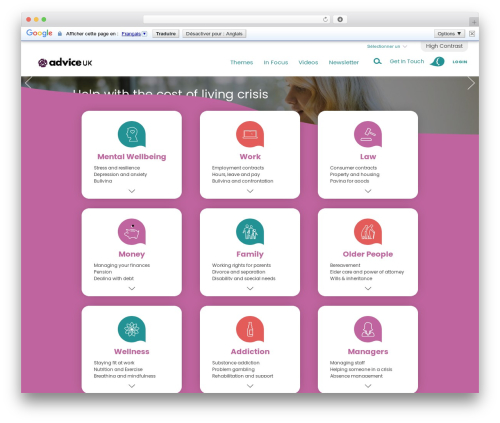Open the Videos menu item
The height and width of the screenshot is (423, 500).
tap(308, 62)
